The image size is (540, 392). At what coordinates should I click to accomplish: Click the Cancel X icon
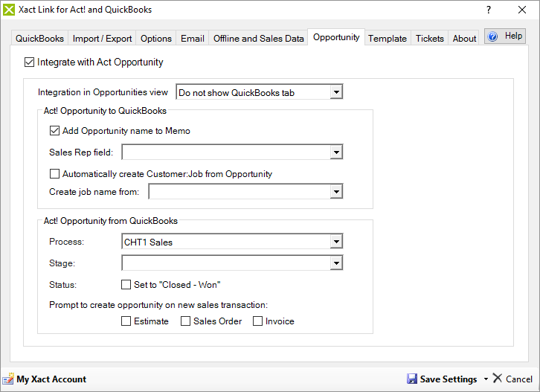pos(498,378)
